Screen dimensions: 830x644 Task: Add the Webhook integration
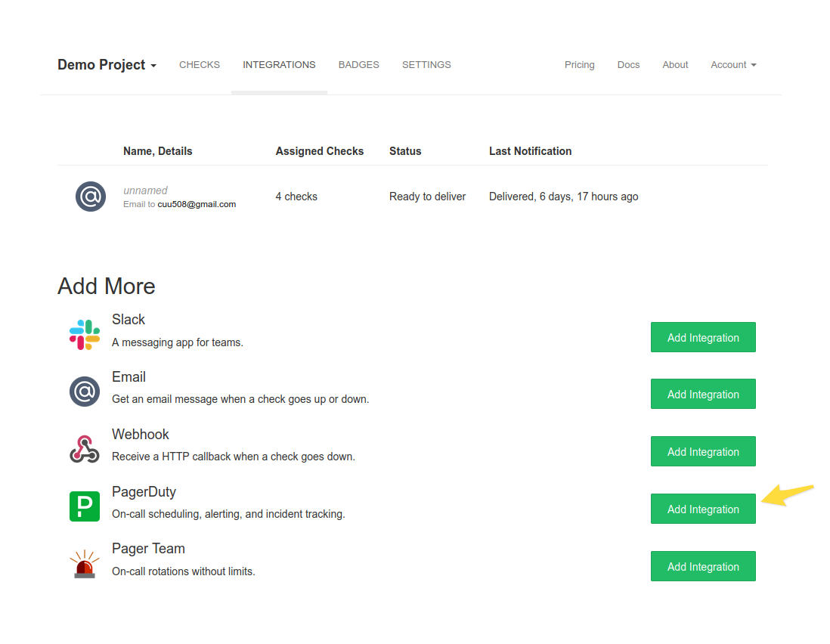(703, 451)
